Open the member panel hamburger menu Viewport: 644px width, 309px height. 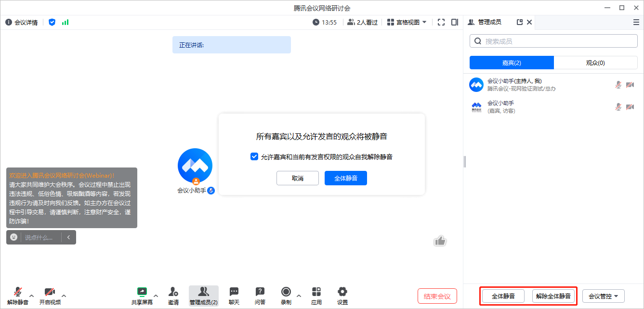pyautogui.click(x=636, y=22)
